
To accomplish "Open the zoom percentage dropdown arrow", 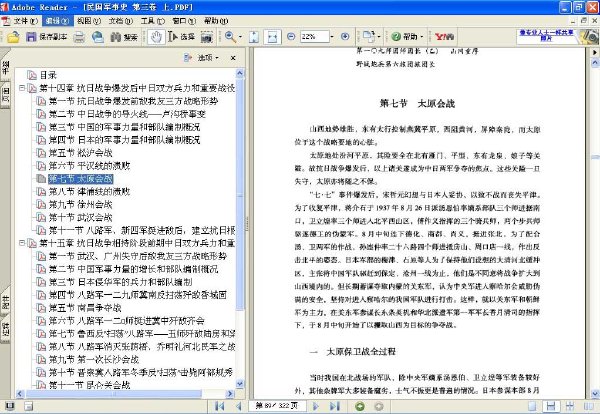I will point(332,37).
